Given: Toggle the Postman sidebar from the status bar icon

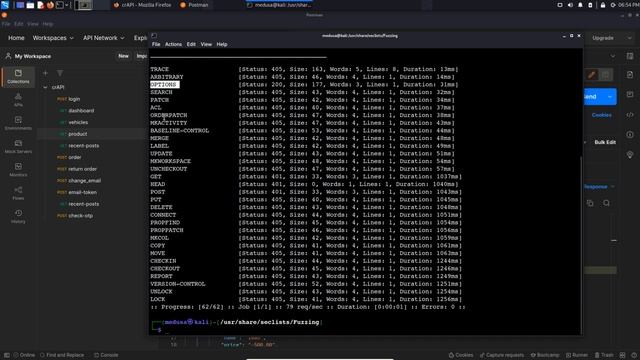Looking at the screenshot, I should point(7,355).
